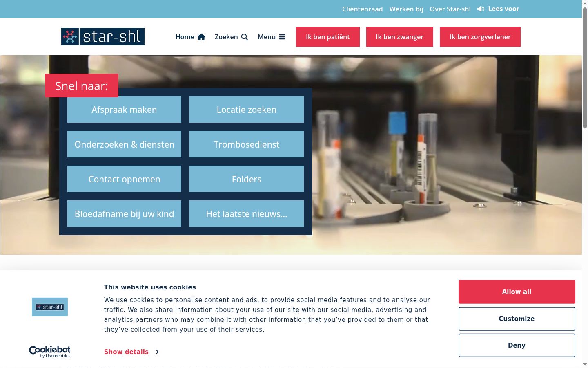Select Ik ben zwanger button
This screenshot has height=368, width=588.
[400, 37]
